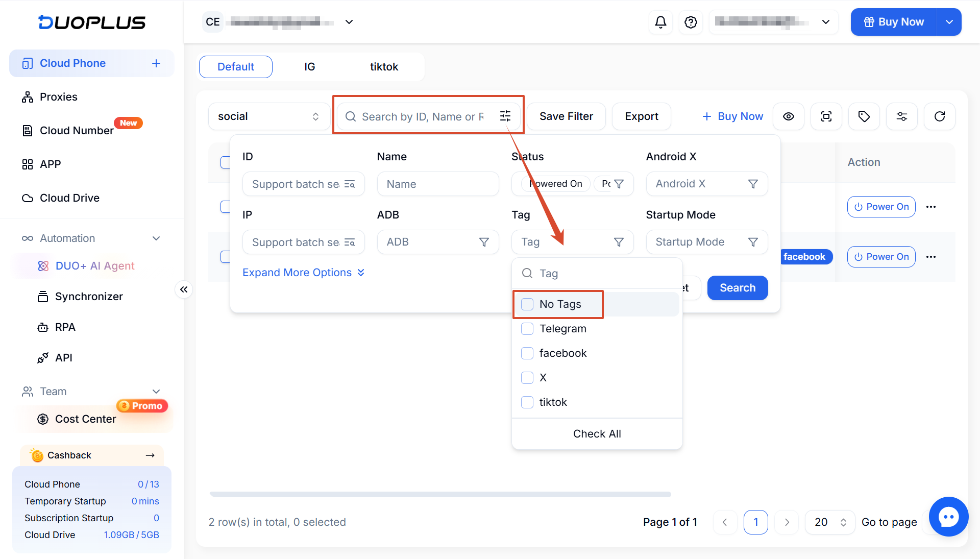The width and height of the screenshot is (980, 559).
Task: Open the account dropdown at top right
Action: pyautogui.click(x=773, y=22)
